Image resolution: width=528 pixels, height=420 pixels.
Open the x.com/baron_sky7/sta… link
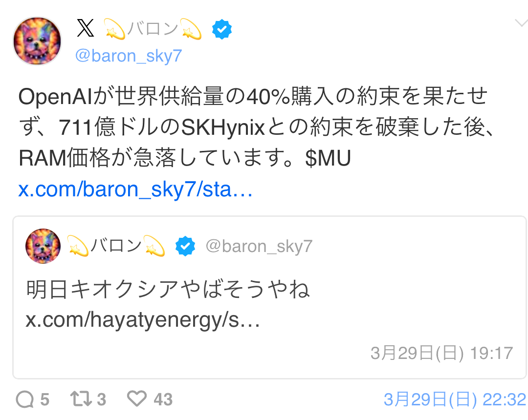pyautogui.click(x=135, y=189)
